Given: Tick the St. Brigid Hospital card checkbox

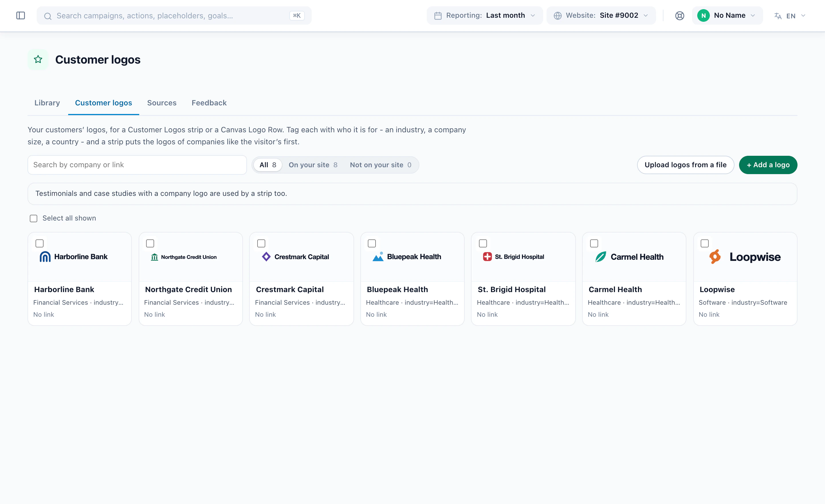Looking at the screenshot, I should [x=483, y=243].
